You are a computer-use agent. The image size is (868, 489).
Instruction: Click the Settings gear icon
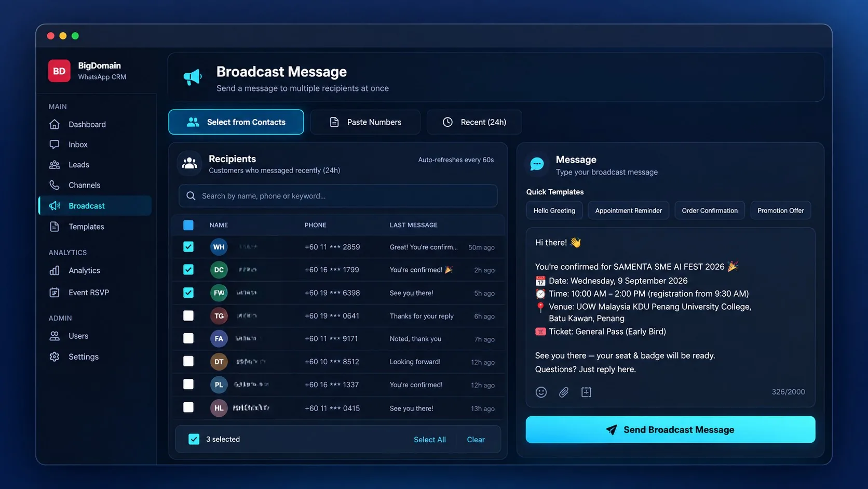coord(55,356)
